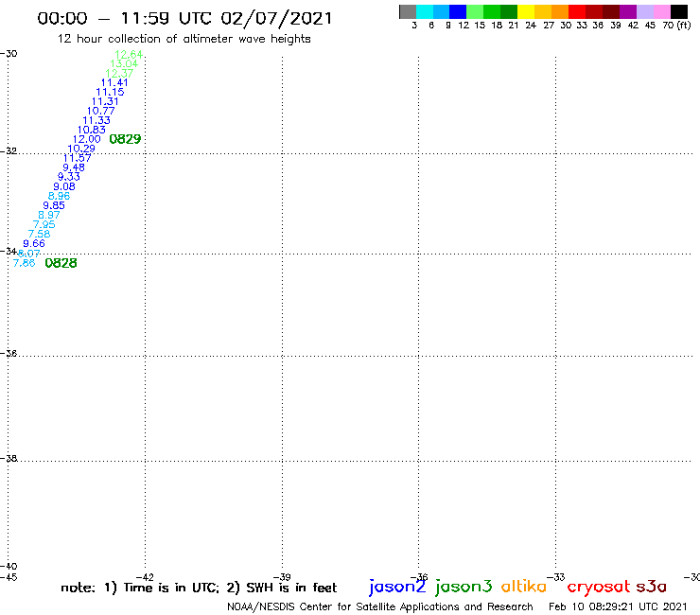The height and width of the screenshot is (615, 700).
Task: Click the altika satellite legend label
Action: click(524, 586)
